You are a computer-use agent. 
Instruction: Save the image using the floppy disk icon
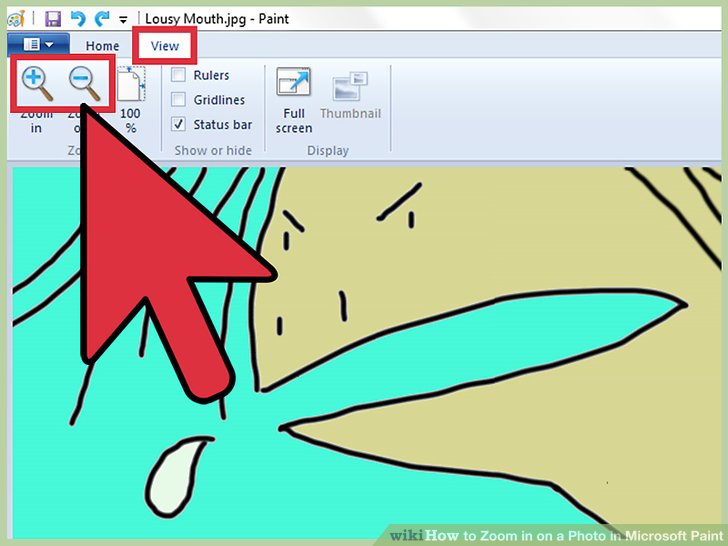click(x=53, y=18)
